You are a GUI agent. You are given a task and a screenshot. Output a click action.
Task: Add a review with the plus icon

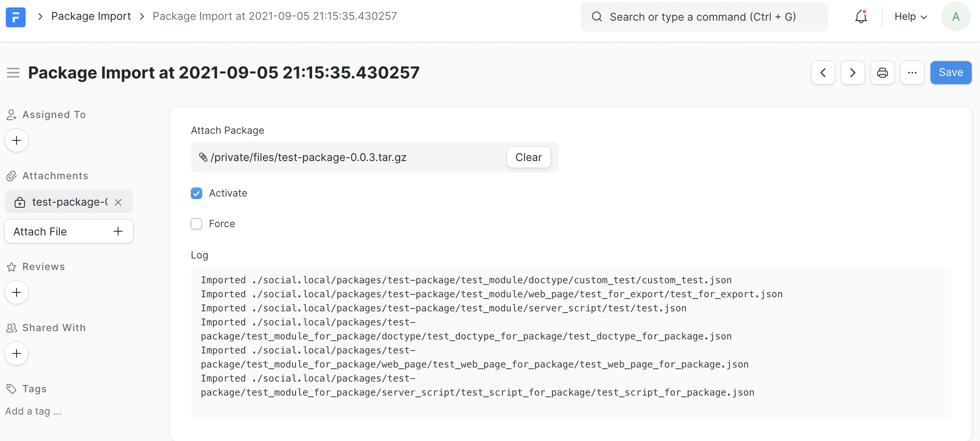point(16,292)
